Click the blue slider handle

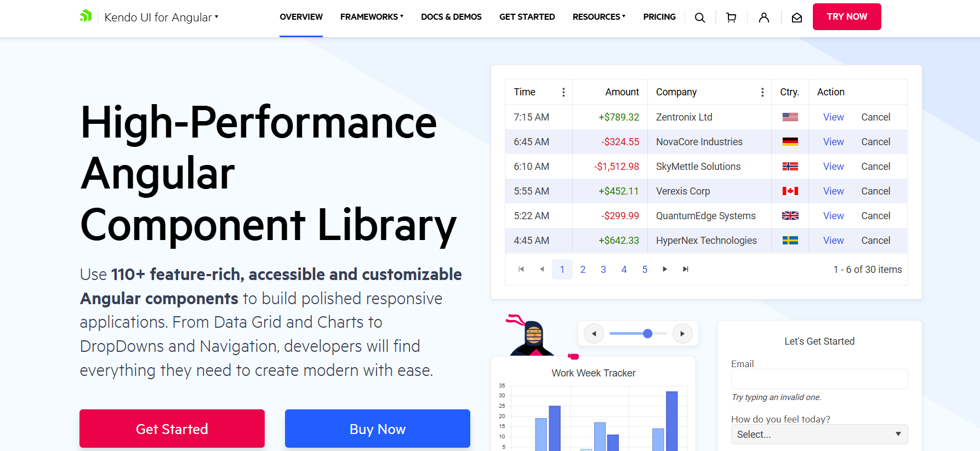(x=647, y=333)
